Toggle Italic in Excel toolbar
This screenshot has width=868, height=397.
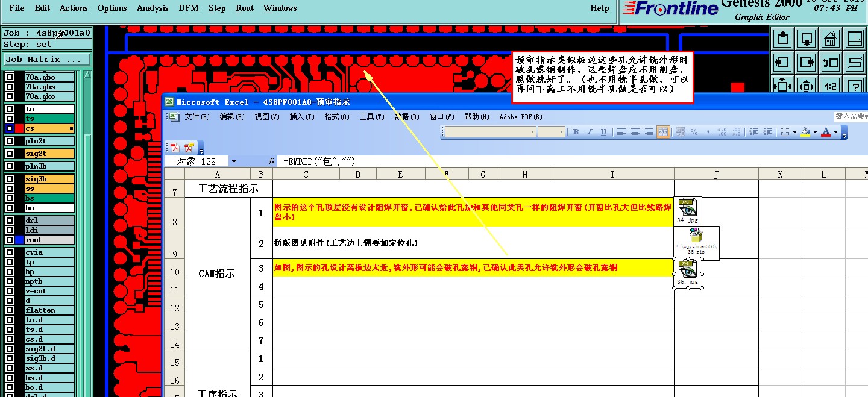pyautogui.click(x=590, y=132)
